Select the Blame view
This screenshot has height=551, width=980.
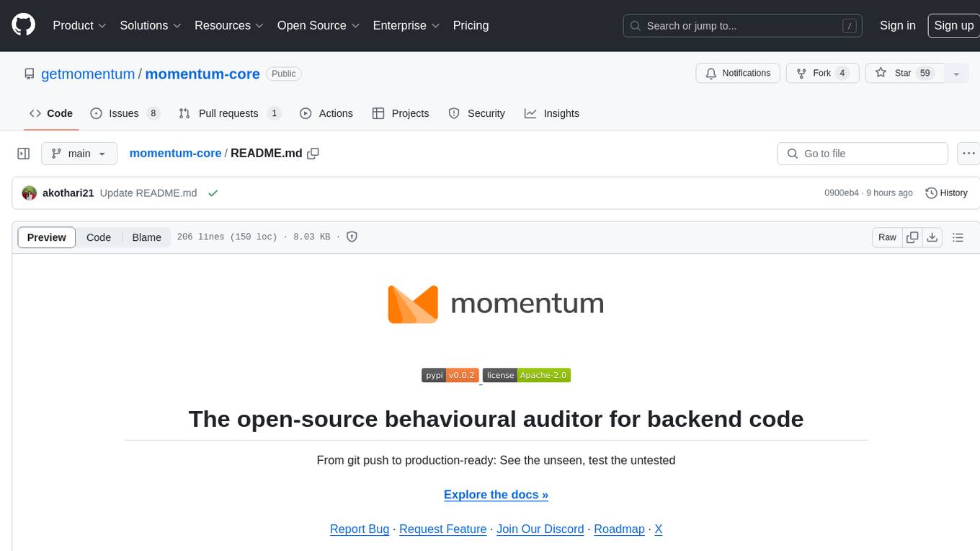click(146, 237)
